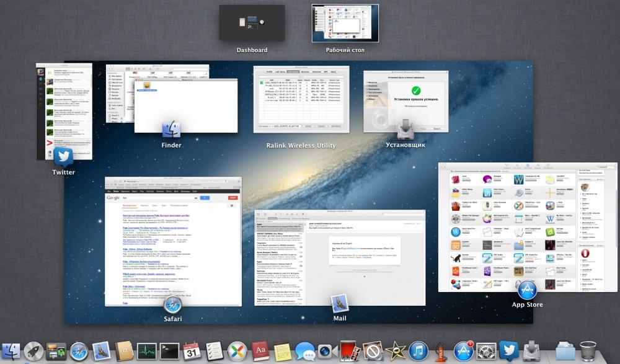Open Finder from the Dock
620x364 pixels.
tap(11, 352)
